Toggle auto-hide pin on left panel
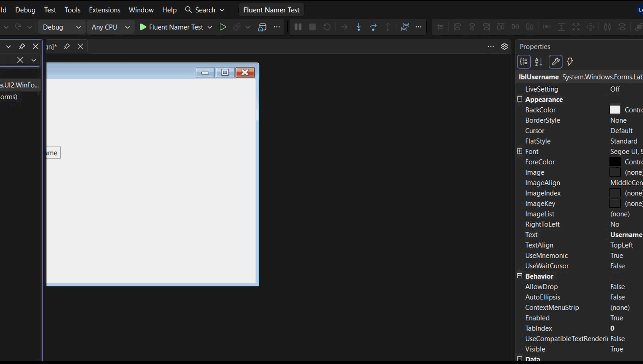 (x=22, y=47)
